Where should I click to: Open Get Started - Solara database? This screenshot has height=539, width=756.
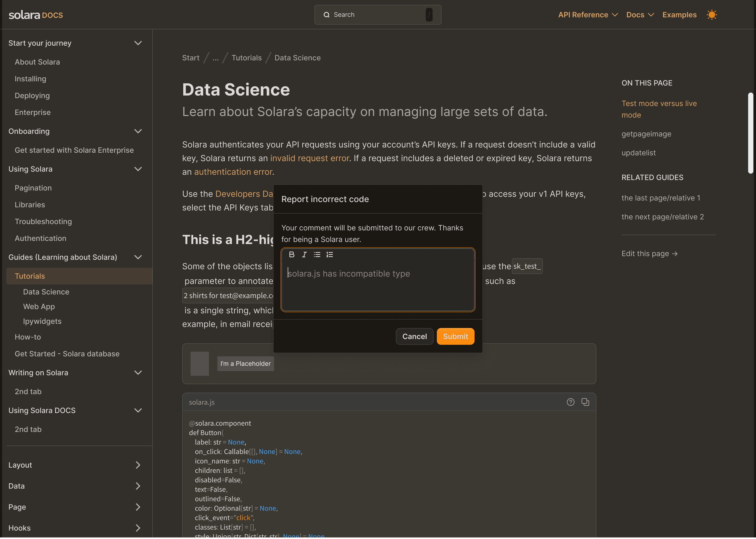pyautogui.click(x=67, y=354)
